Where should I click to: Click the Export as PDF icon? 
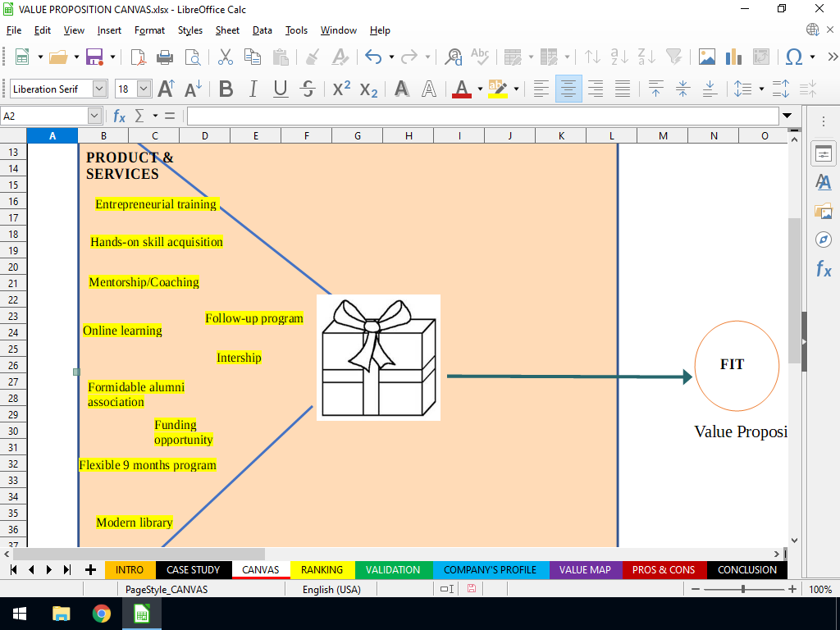click(139, 57)
